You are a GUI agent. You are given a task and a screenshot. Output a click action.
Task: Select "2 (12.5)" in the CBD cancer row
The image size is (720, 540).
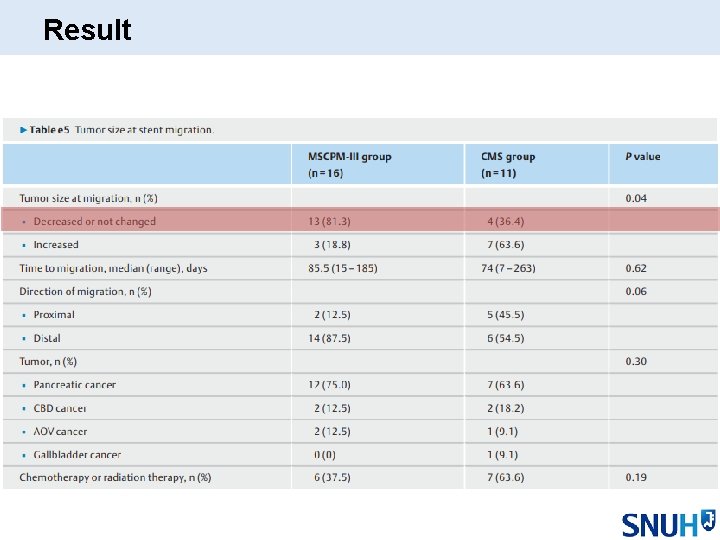[x=332, y=408]
